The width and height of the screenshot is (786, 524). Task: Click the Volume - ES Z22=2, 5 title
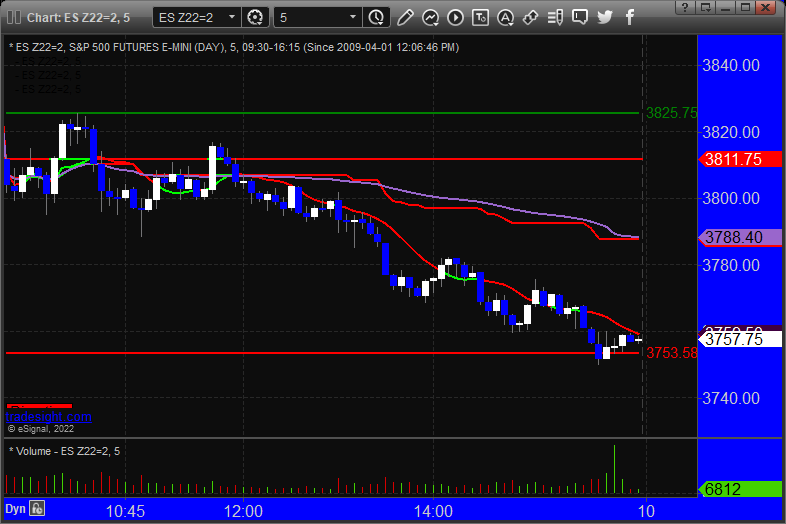coord(65,451)
